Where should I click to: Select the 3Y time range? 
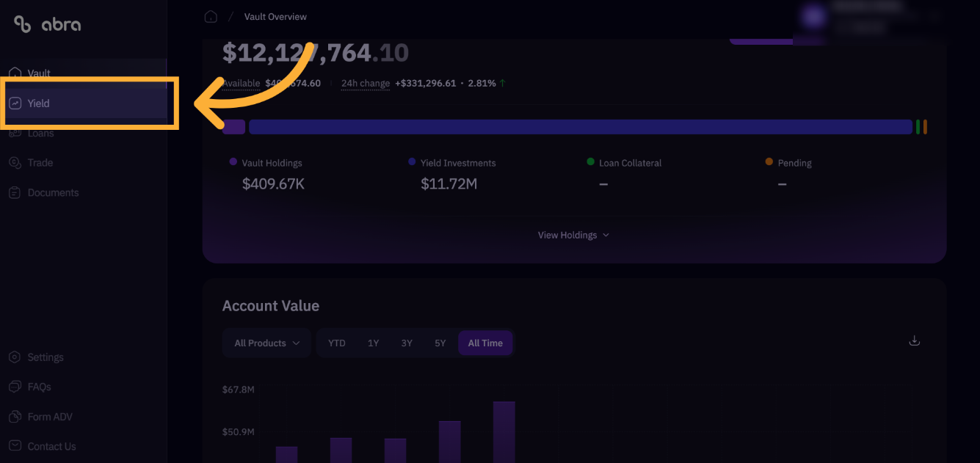[407, 343]
